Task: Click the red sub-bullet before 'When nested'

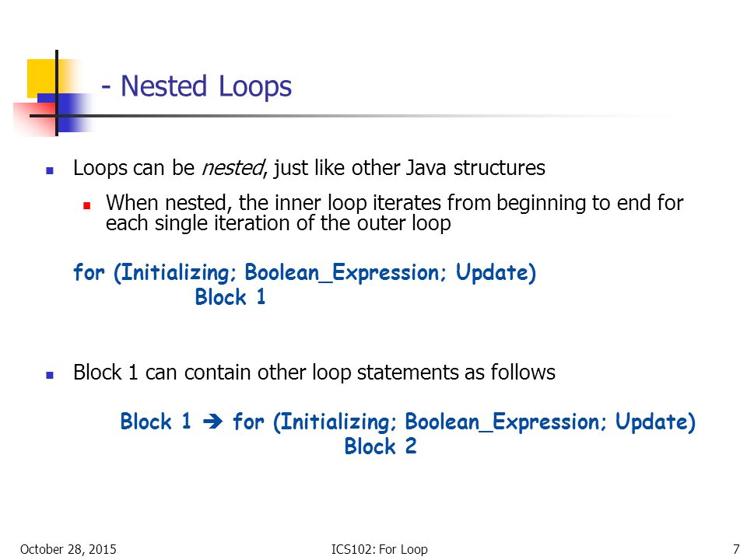Action: (x=86, y=205)
